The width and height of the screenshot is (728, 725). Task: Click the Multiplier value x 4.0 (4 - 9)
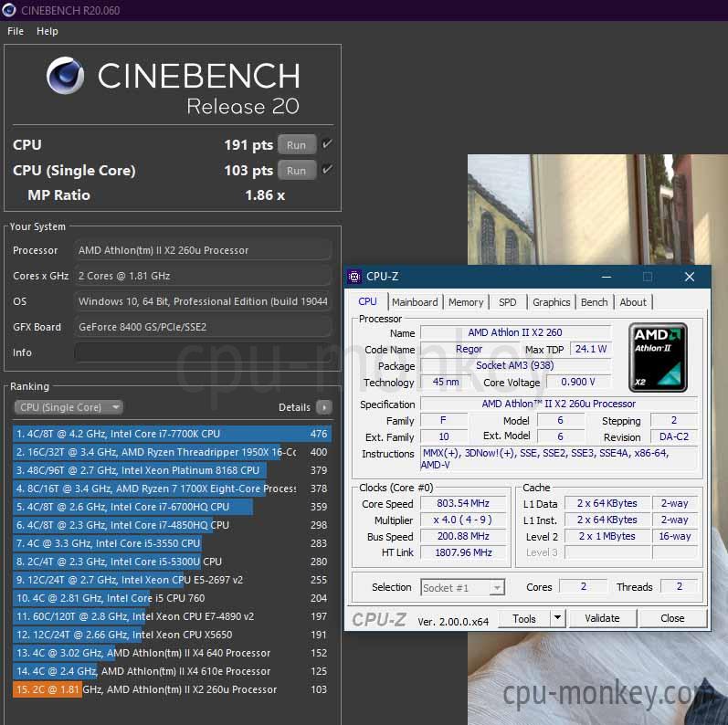click(x=463, y=520)
